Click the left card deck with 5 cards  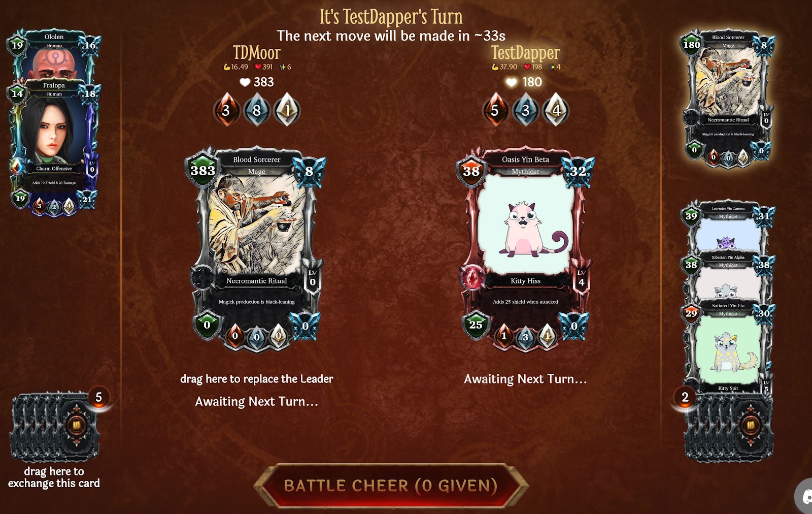[x=55, y=427]
